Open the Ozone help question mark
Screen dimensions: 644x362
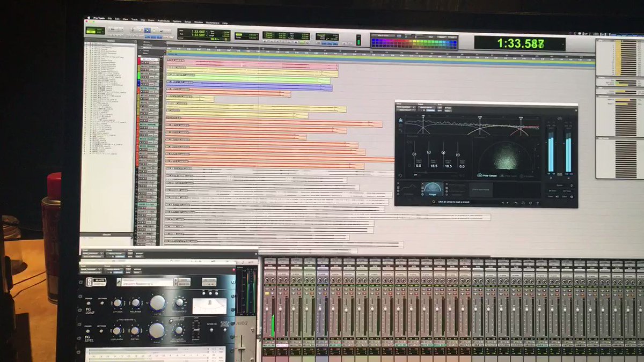click(538, 203)
